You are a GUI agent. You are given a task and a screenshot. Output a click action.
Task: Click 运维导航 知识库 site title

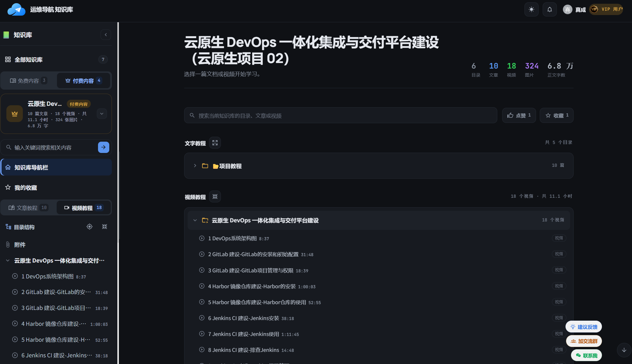(x=51, y=10)
